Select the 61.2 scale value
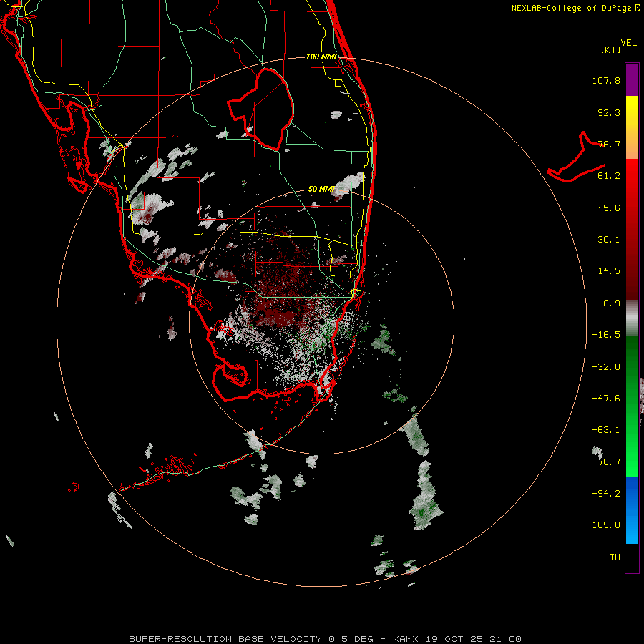 (609, 176)
